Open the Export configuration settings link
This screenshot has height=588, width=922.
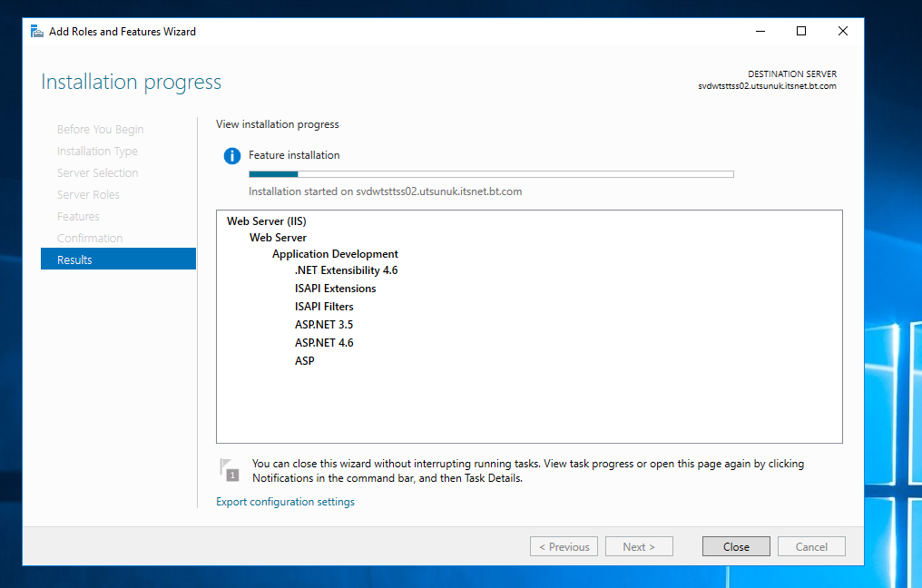pos(285,502)
